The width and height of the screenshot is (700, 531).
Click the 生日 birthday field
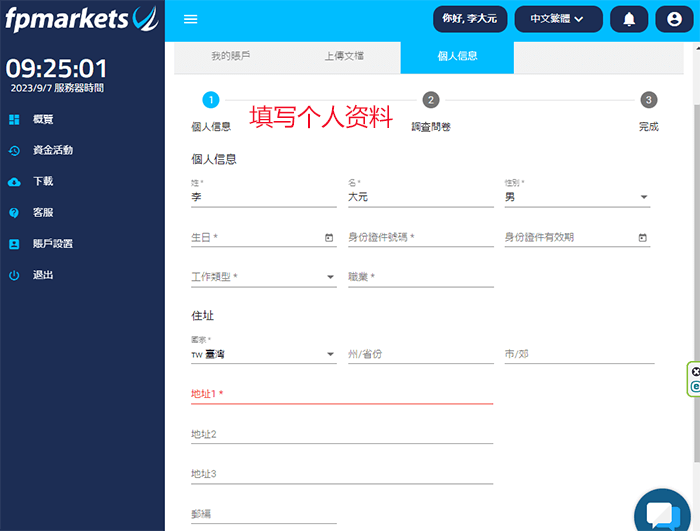(x=264, y=238)
